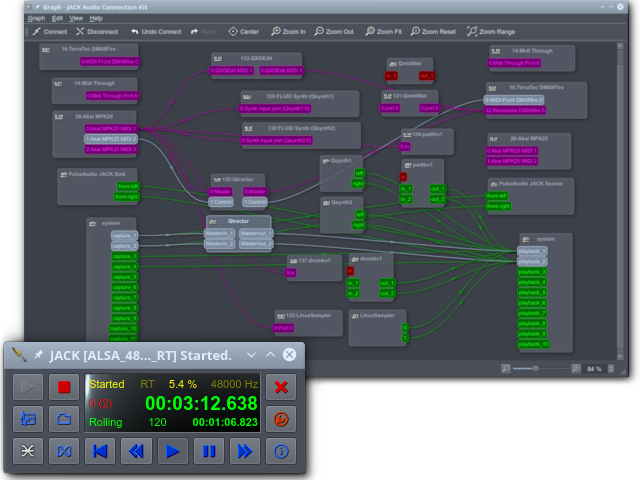This screenshot has height=480, width=640.
Task: Select the 133:QXGEdit node title
Action: [x=256, y=58]
